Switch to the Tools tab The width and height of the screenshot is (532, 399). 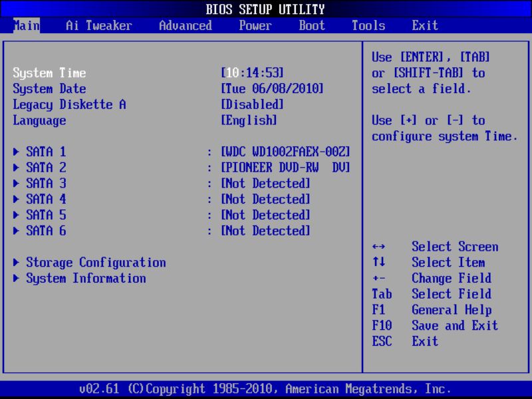(x=368, y=25)
